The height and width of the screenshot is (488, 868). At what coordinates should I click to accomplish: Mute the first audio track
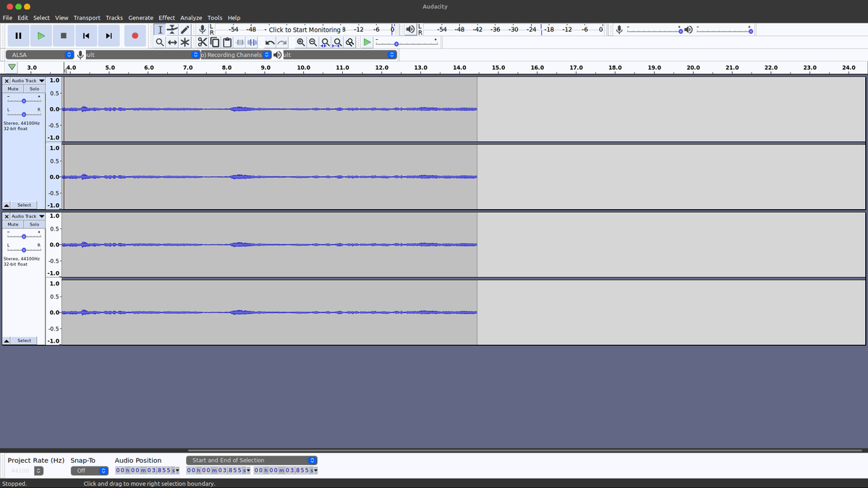[13, 88]
